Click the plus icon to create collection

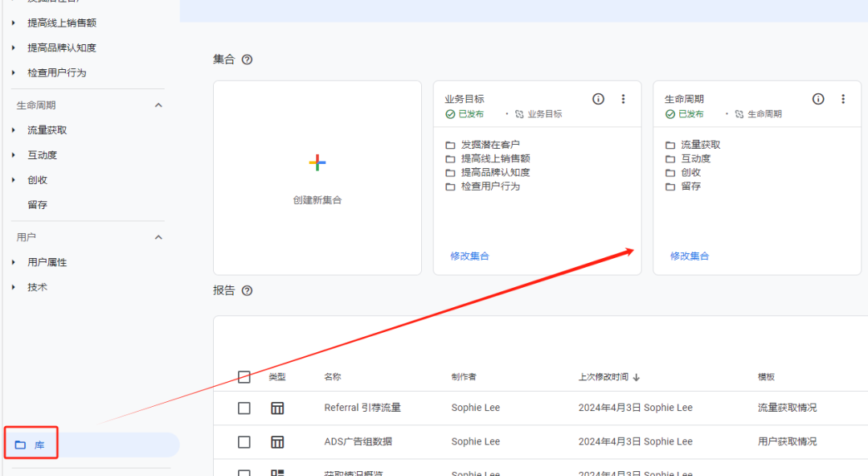(317, 162)
